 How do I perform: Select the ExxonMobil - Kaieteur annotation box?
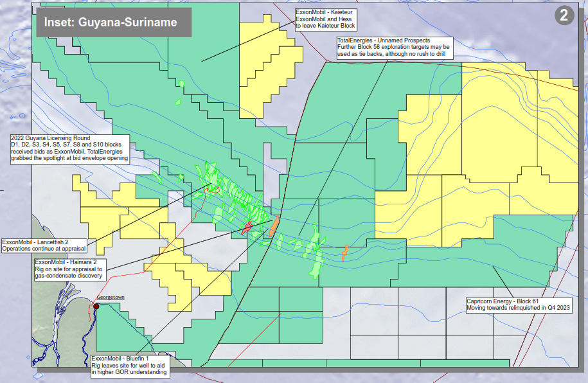(325, 20)
